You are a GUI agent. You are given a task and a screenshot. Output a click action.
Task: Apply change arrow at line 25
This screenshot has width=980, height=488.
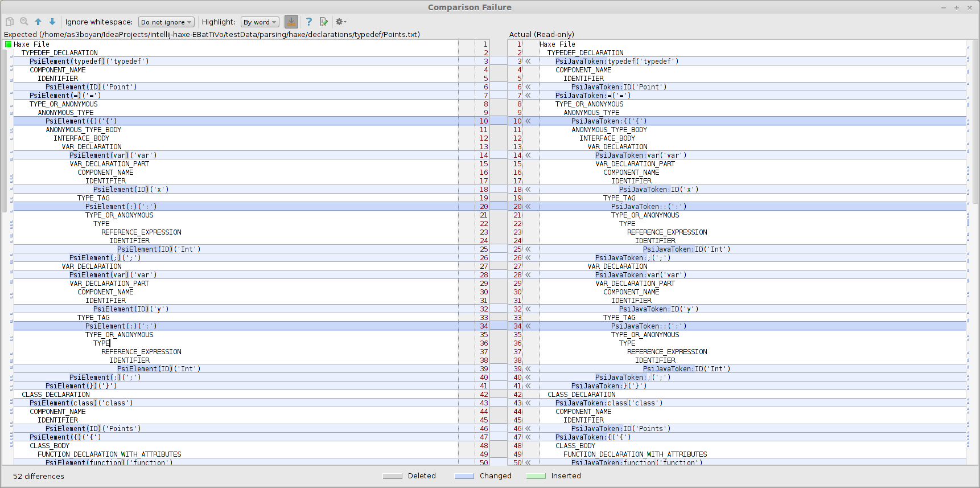(x=528, y=249)
